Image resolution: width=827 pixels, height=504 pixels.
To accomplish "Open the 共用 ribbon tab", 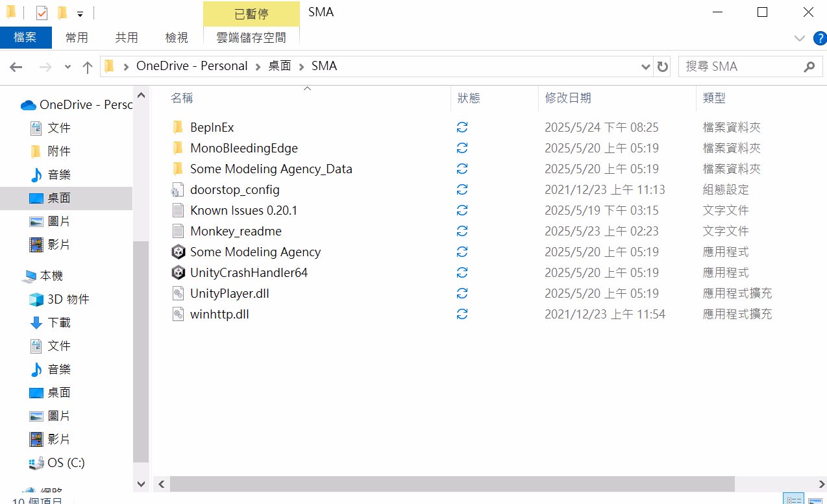I will click(127, 38).
